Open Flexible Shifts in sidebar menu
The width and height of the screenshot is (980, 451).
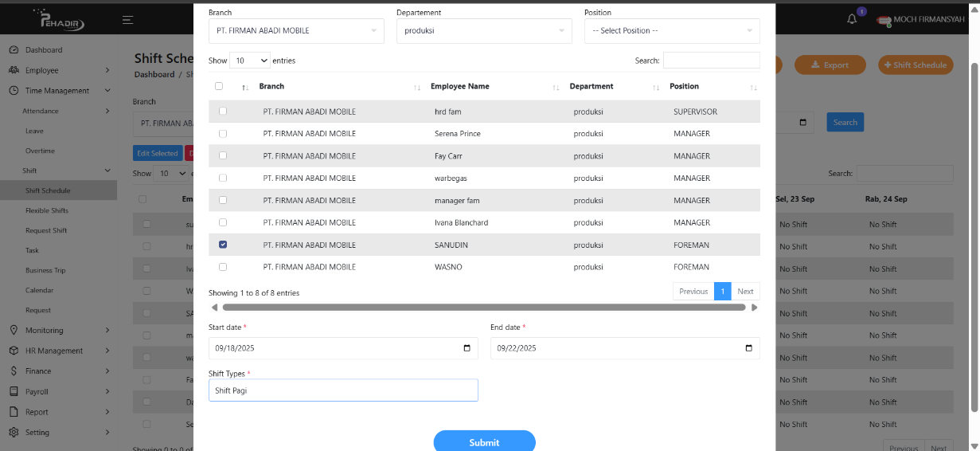pyautogui.click(x=46, y=210)
